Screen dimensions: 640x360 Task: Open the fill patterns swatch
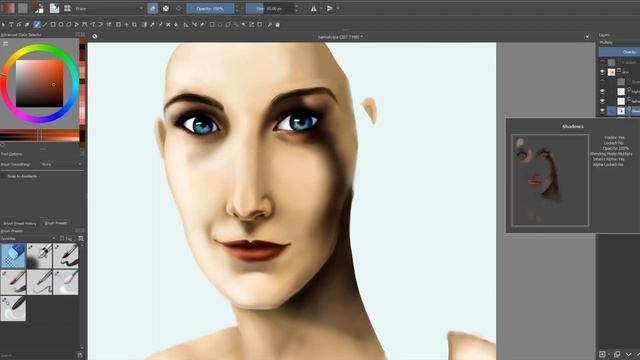[23, 8]
